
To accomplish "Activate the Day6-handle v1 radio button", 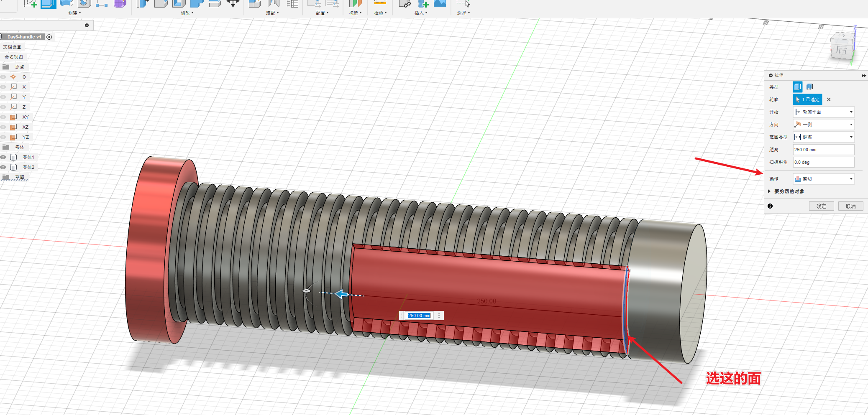I will [x=49, y=37].
